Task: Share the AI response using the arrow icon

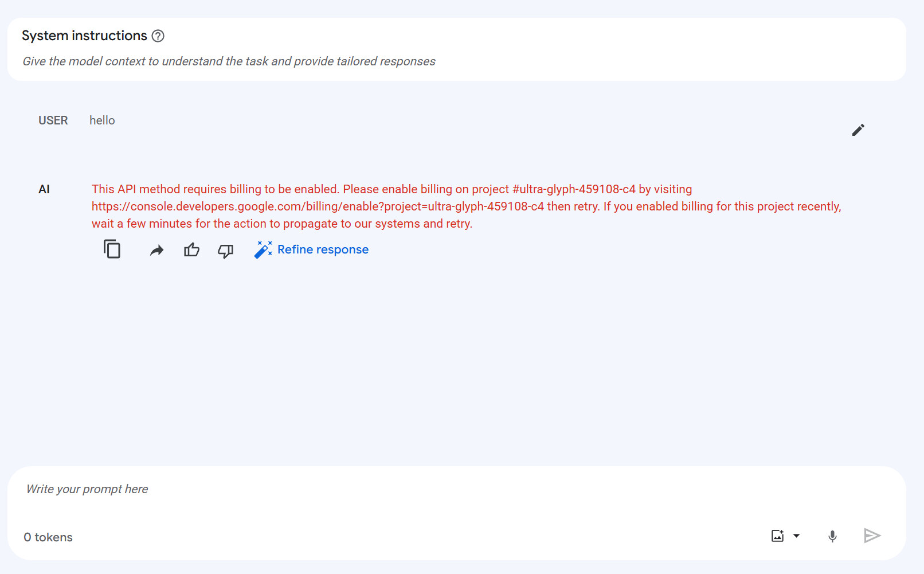Action: click(156, 250)
